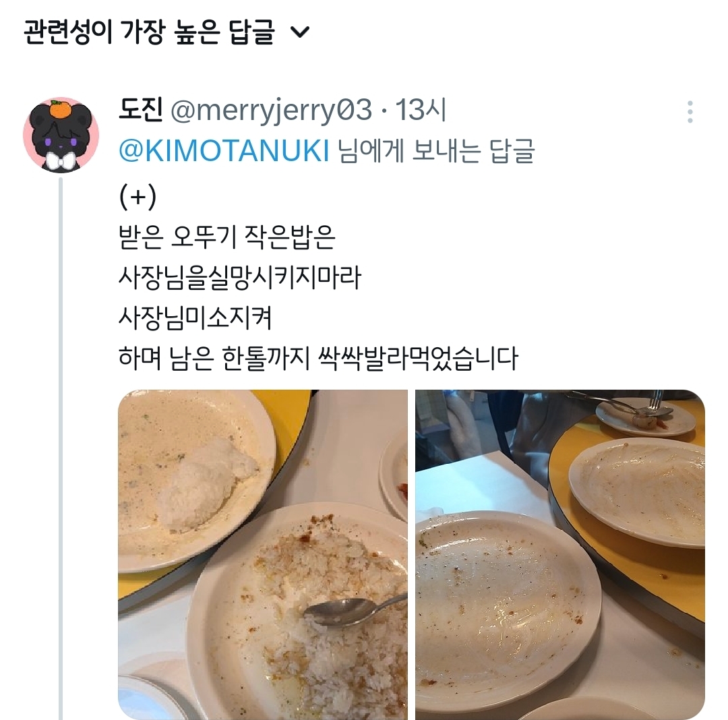Viewport: 728px width, 720px height.
Task: Click the fork on the small plate
Action: click(x=654, y=402)
